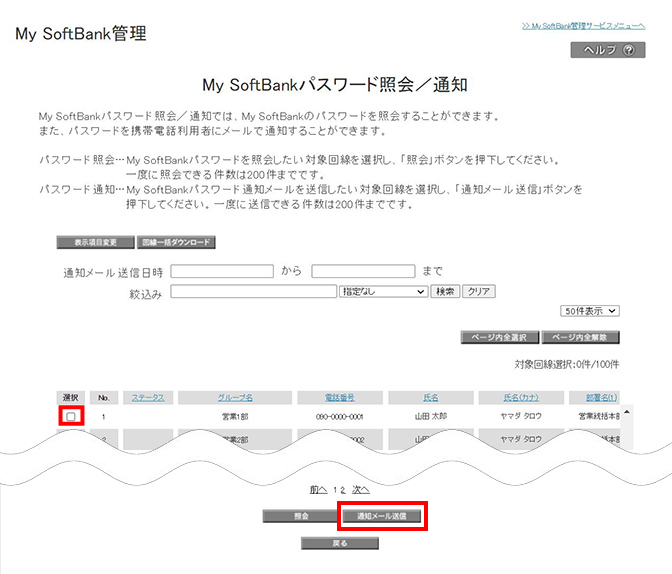
Task: Click the クリア clear button
Action: (479, 292)
